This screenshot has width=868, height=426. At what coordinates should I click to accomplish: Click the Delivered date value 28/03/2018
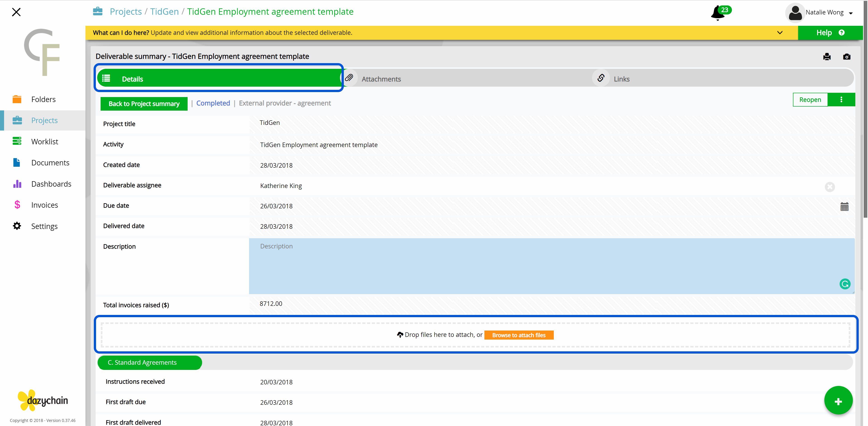point(276,226)
